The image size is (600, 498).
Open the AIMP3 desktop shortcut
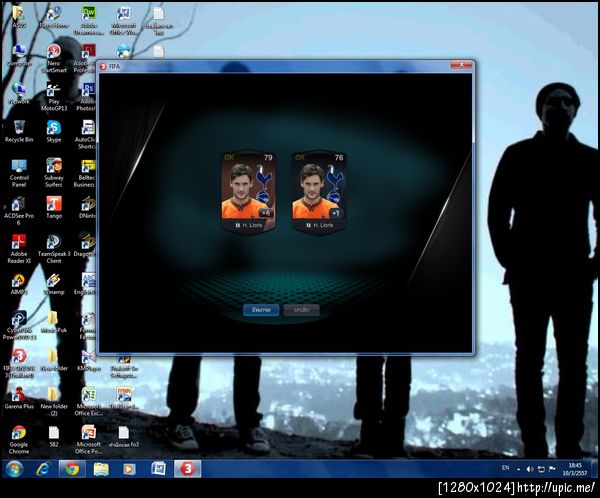click(x=19, y=284)
